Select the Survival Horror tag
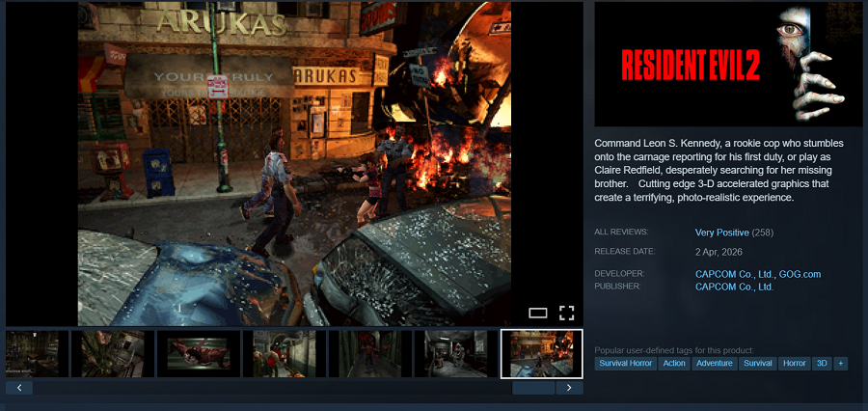This screenshot has height=411, width=868. 626,364
